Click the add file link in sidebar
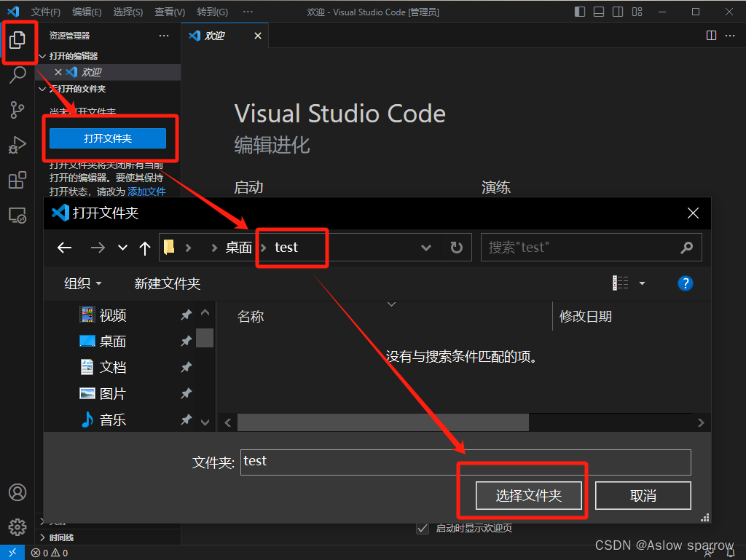Viewport: 746px width, 560px height. coord(146,192)
